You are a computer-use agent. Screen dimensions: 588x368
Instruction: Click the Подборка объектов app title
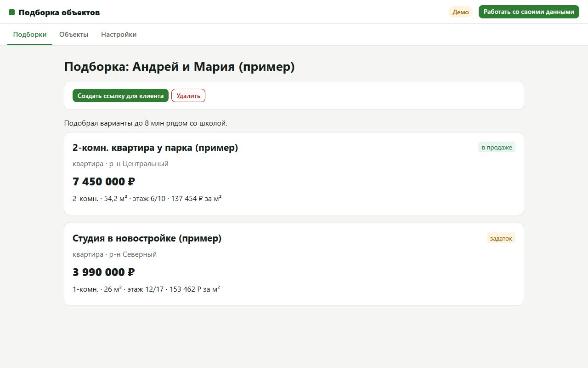pyautogui.click(x=59, y=12)
